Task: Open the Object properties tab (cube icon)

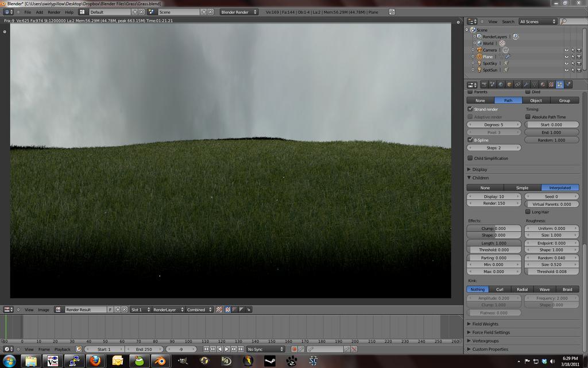Action: click(x=509, y=85)
